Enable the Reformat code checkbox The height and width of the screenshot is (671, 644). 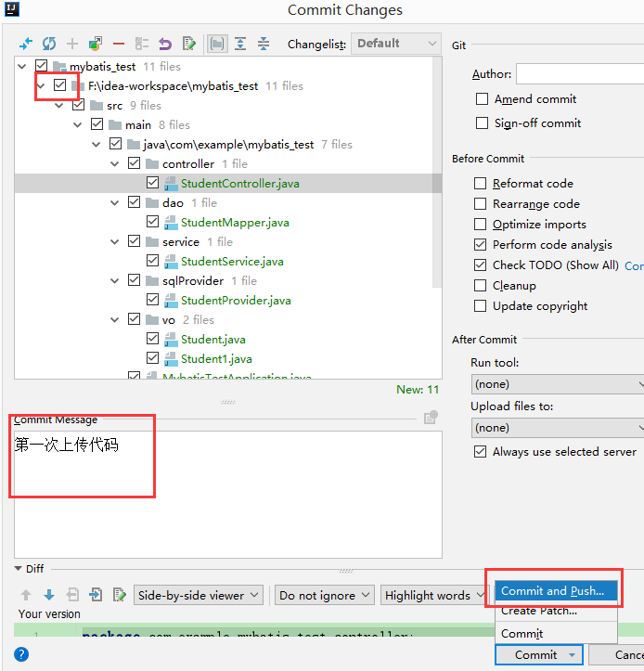480,184
